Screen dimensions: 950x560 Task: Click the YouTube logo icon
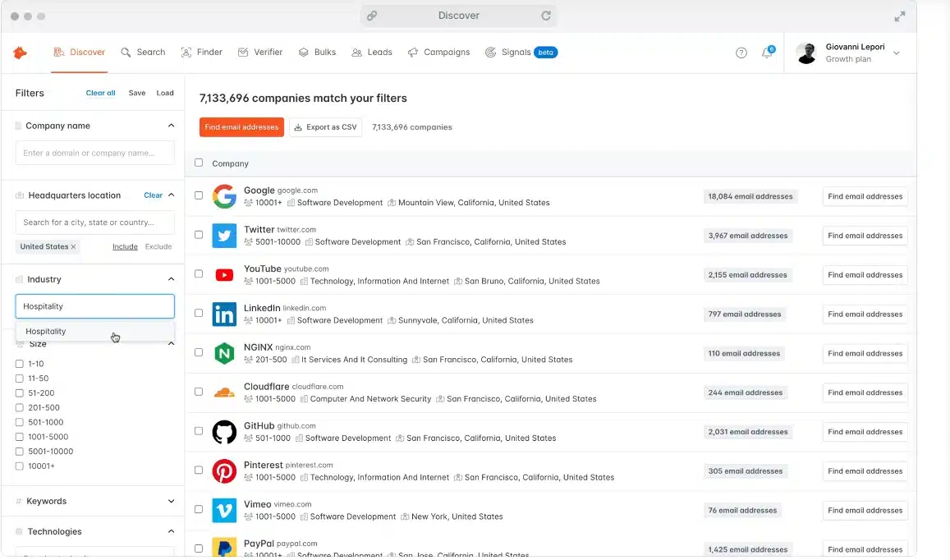pyautogui.click(x=224, y=274)
